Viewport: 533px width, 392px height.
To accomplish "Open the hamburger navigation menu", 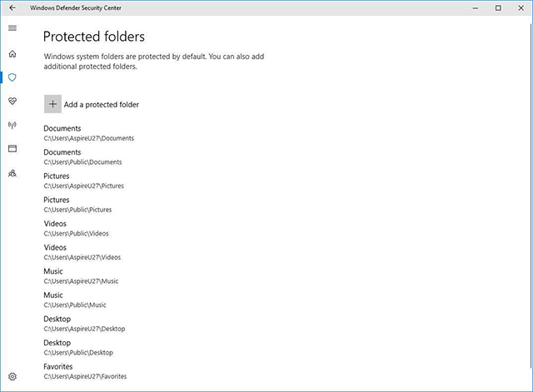I will tap(12, 27).
